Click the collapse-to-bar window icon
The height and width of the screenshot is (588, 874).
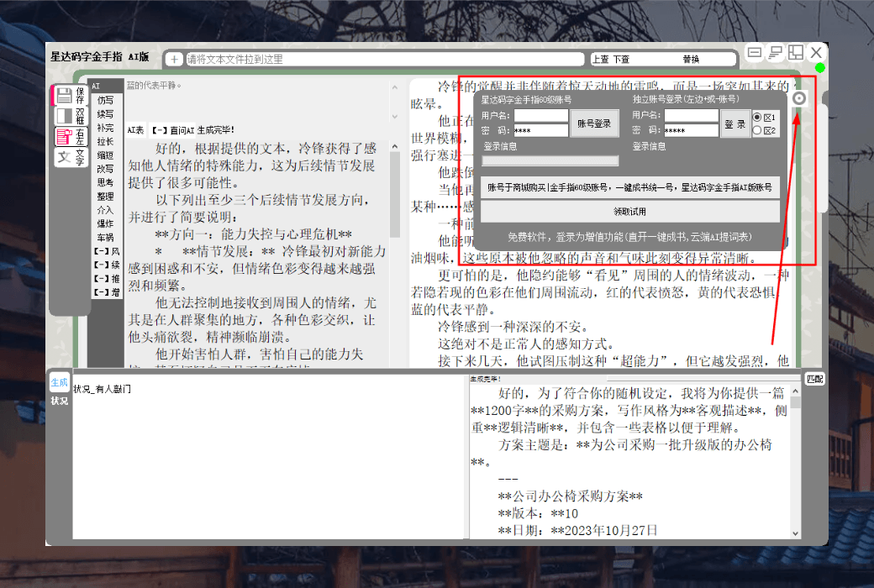[755, 52]
